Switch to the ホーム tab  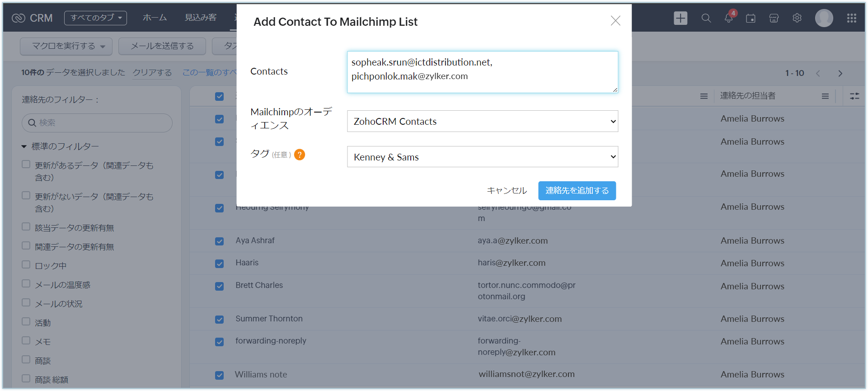click(155, 18)
